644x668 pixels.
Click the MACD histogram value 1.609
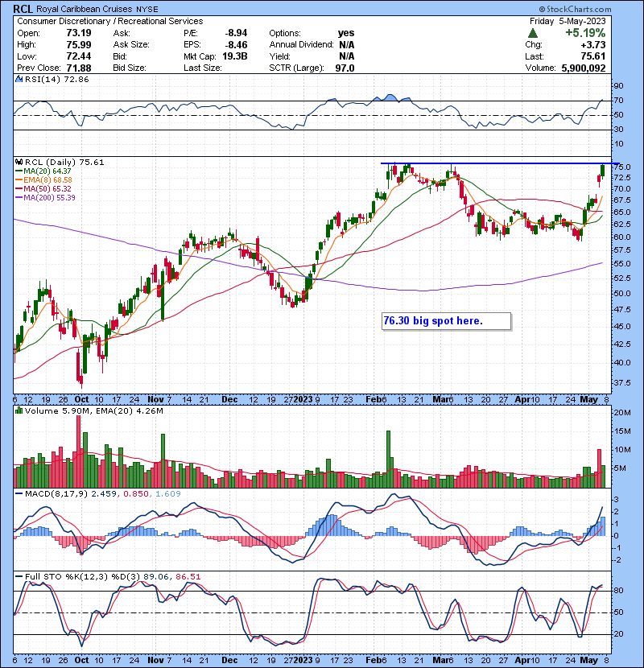(x=168, y=494)
